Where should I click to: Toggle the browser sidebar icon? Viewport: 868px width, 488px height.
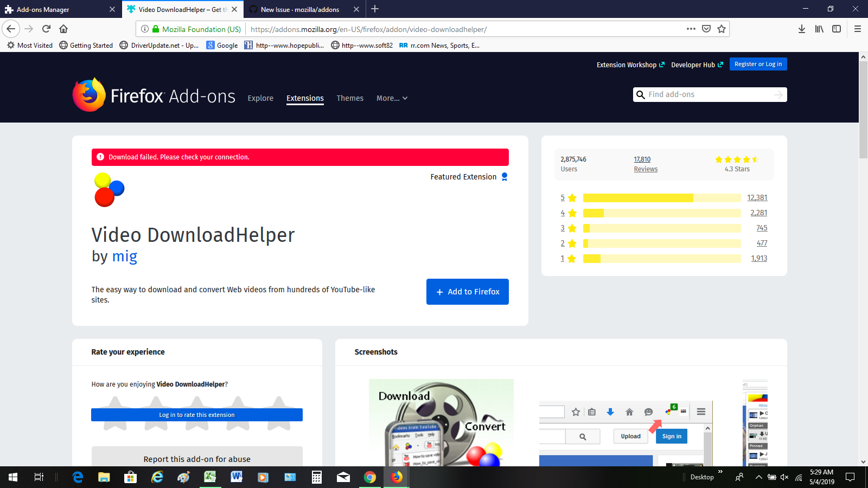(x=837, y=29)
